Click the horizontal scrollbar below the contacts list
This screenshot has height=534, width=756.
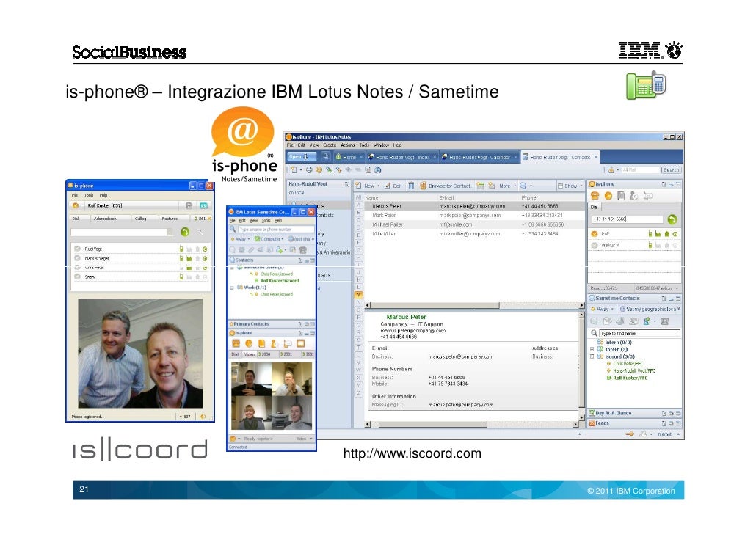pos(474,305)
